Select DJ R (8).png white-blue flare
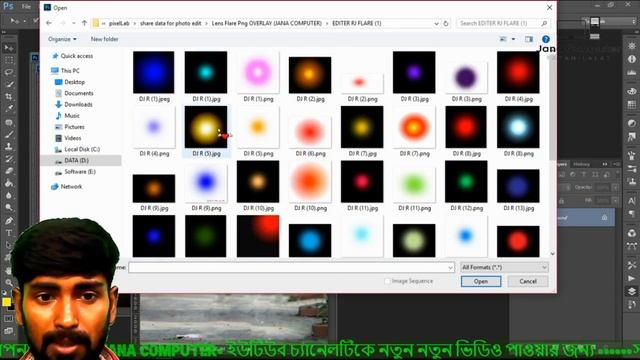The image size is (640, 360). [x=518, y=127]
